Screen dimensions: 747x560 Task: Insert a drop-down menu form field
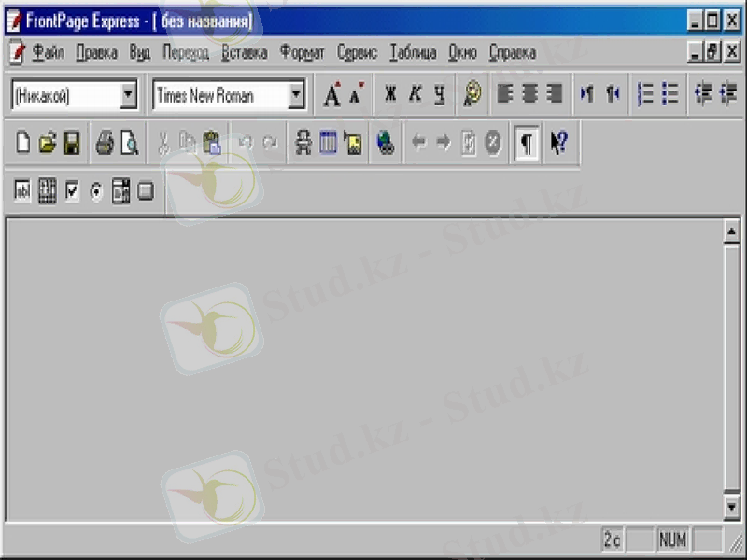click(120, 191)
